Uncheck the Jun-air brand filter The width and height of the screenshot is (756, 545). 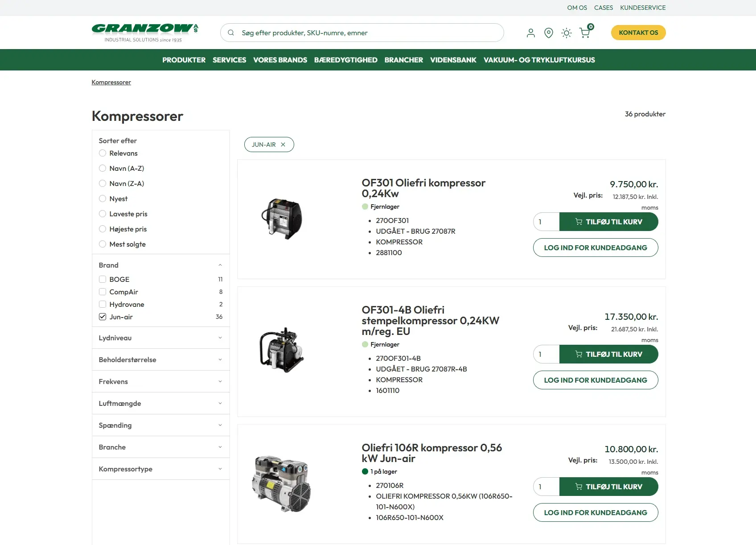coord(103,317)
